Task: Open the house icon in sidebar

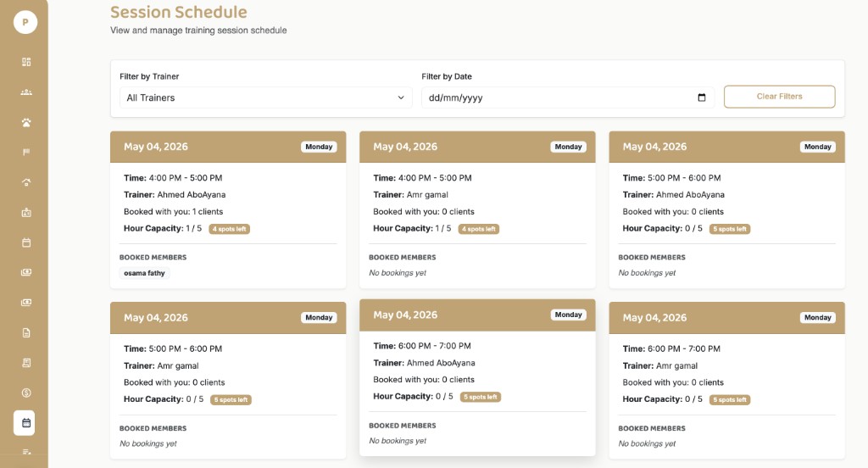Action: click(x=26, y=182)
